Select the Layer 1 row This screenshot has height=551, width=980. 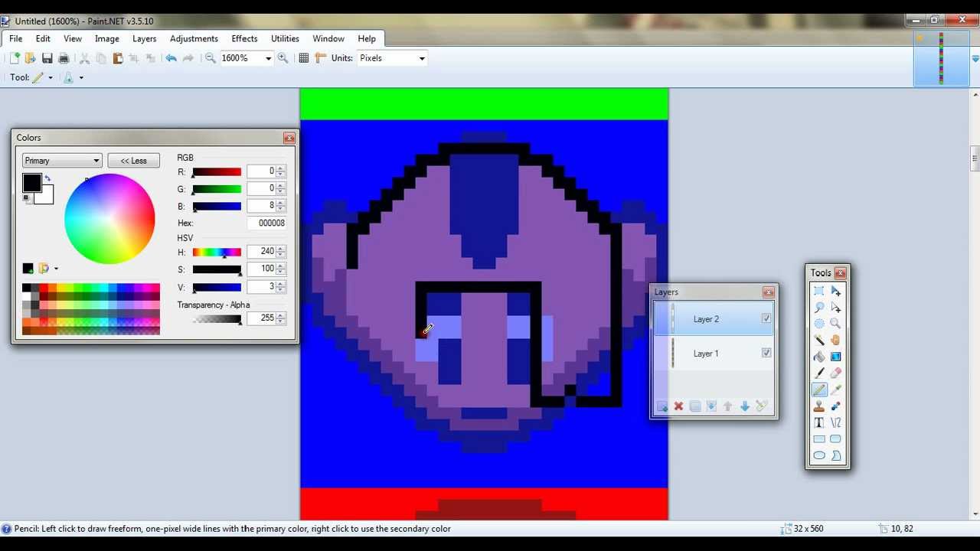[714, 353]
